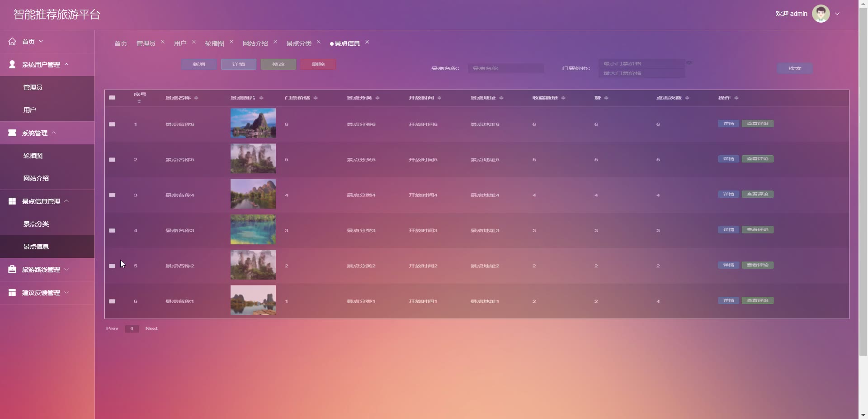Sort by 景点分类 column arrows
Image resolution: width=868 pixels, height=419 pixels.
tap(377, 98)
